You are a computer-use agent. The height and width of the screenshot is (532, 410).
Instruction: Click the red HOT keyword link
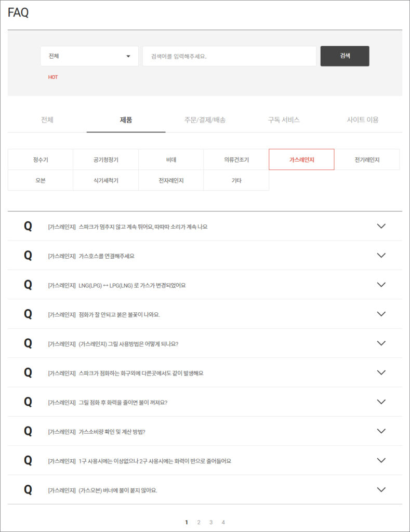(53, 77)
